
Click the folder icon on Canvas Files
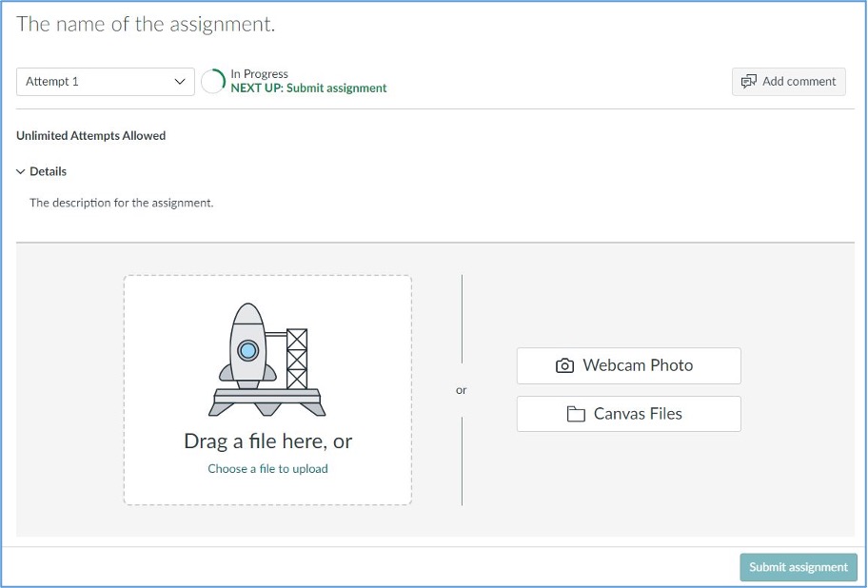pyautogui.click(x=576, y=414)
